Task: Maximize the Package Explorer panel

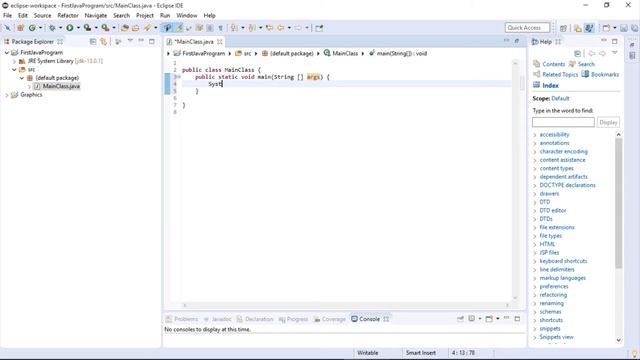Action: pos(152,41)
